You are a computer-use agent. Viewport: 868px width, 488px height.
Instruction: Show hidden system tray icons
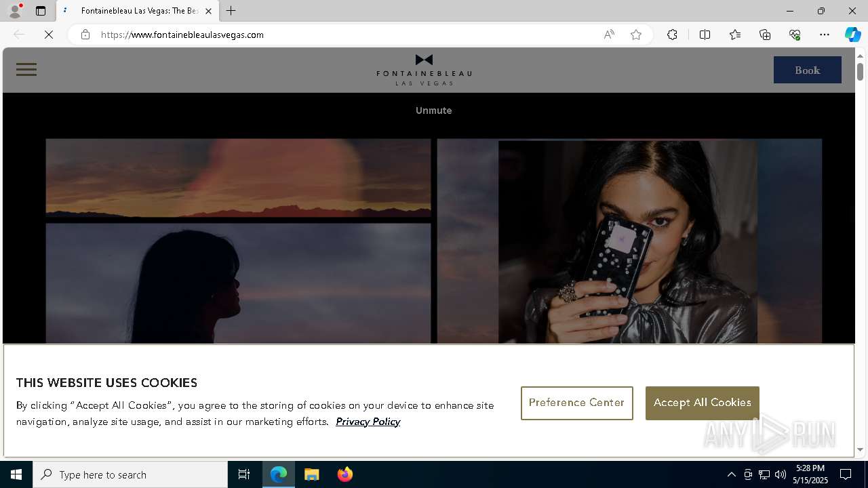click(731, 474)
